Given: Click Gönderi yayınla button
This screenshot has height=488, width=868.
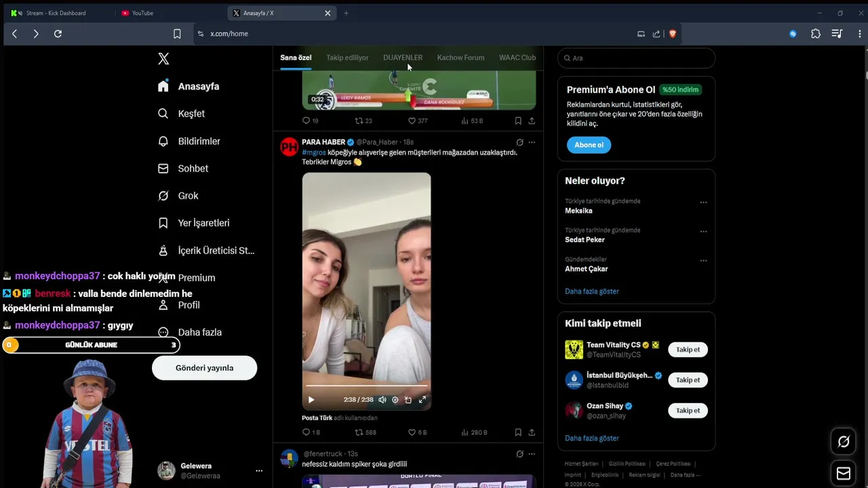Looking at the screenshot, I should tap(204, 368).
